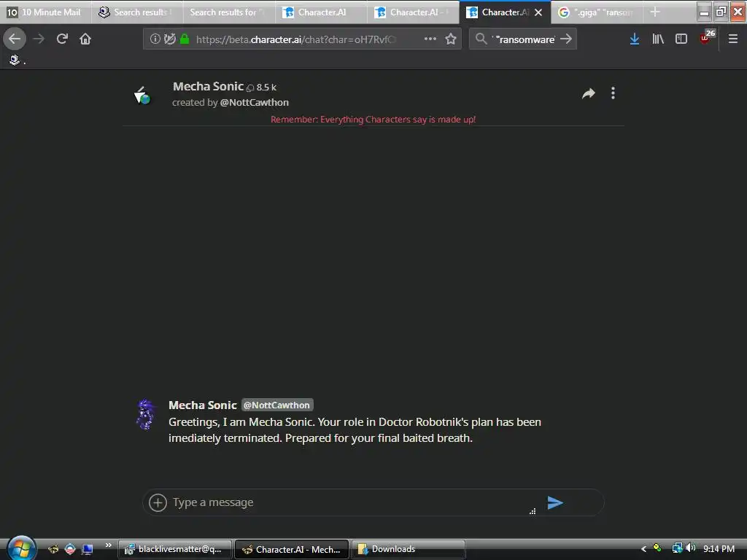This screenshot has width=747, height=560.
Task: Send the message with the arrow
Action: pos(555,502)
